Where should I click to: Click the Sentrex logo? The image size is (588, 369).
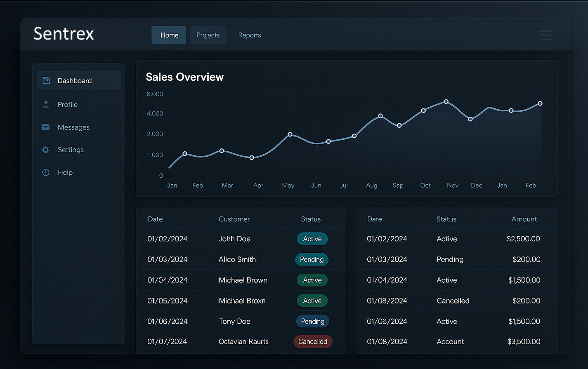tap(64, 34)
